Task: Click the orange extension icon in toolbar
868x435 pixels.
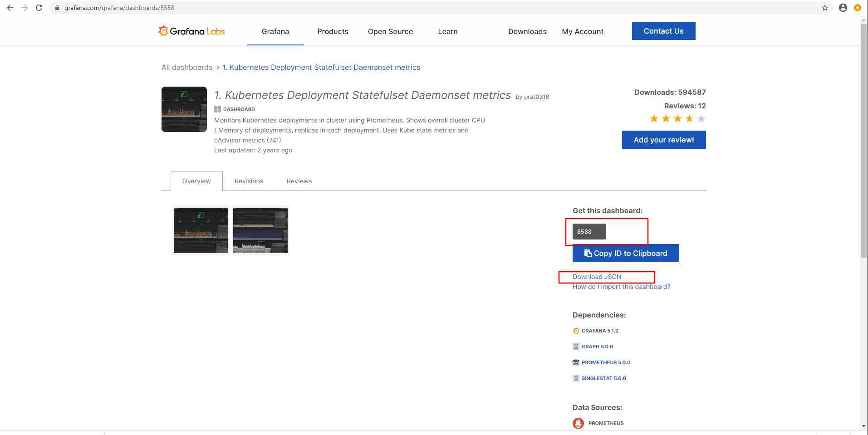Action: click(x=857, y=8)
